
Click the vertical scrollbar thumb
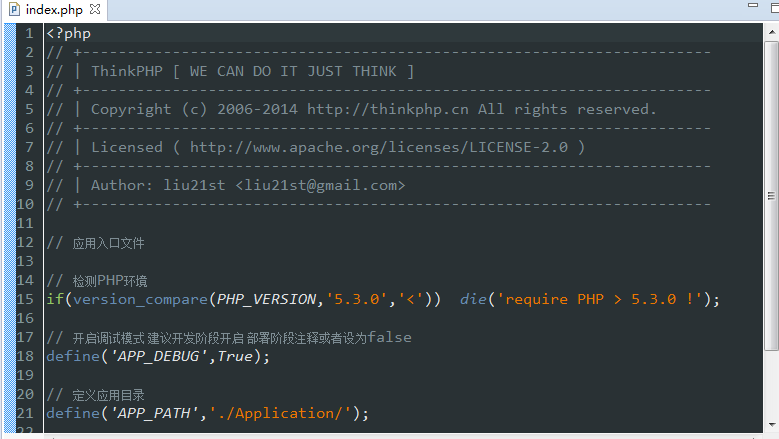point(772,196)
